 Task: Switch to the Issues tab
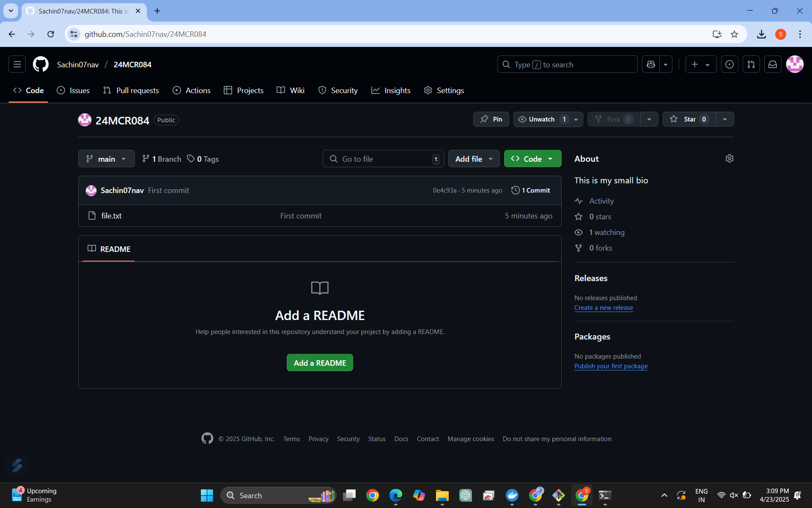[73, 90]
